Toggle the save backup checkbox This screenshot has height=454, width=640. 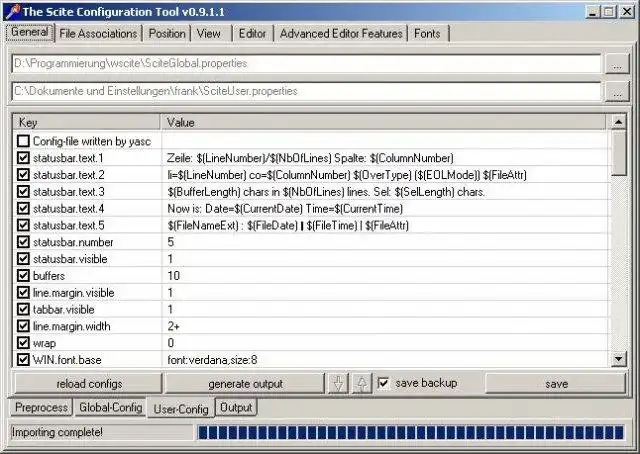point(383,383)
